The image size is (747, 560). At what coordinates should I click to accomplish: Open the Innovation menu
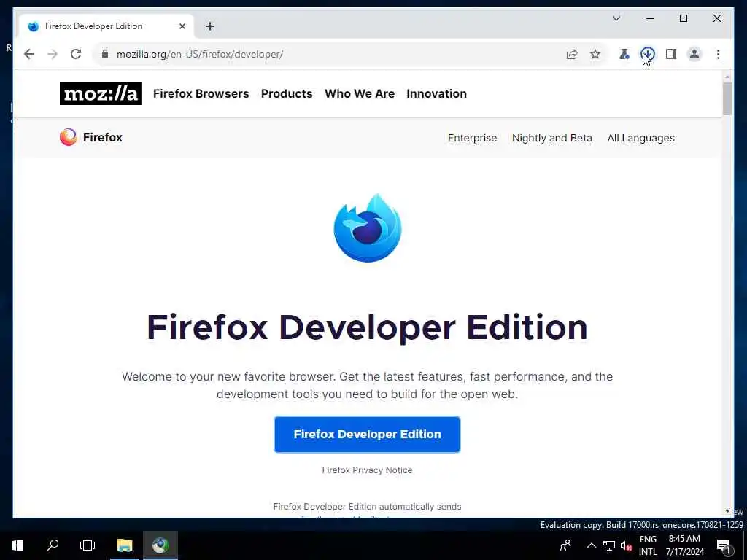[x=436, y=94]
